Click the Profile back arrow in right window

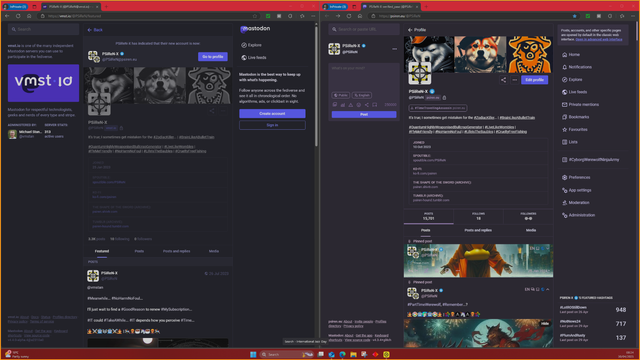(410, 30)
